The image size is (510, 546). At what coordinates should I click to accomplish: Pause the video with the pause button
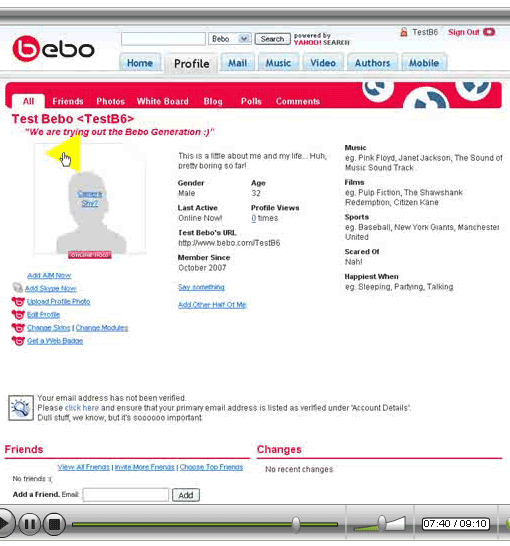click(x=30, y=524)
